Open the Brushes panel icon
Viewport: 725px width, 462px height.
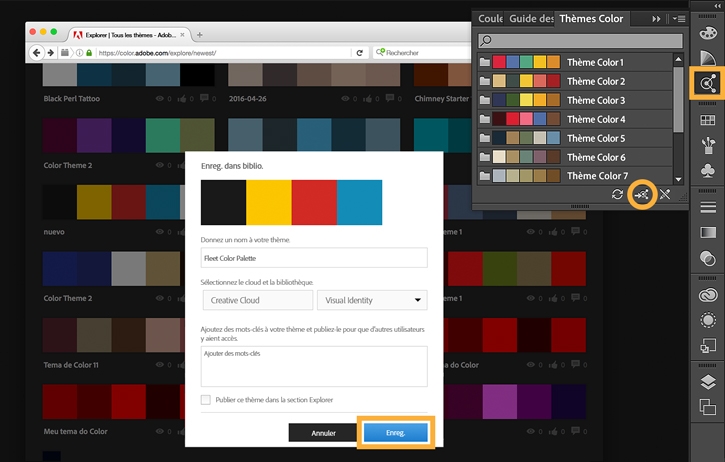point(707,145)
